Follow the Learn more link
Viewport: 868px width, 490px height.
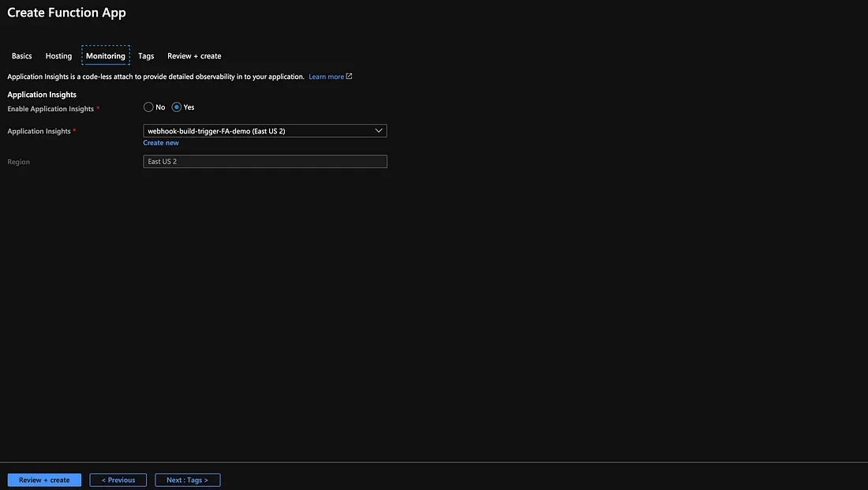[x=326, y=77]
